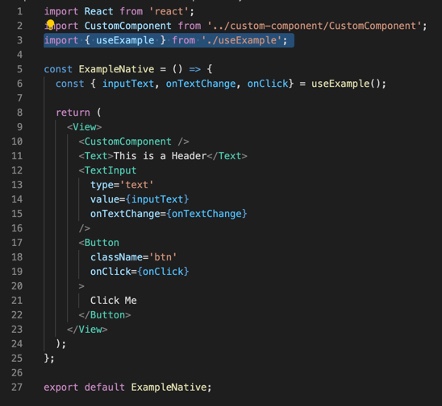Screen dimensions: 442x406
Task: Click the 'btn' className string
Action: (163, 257)
